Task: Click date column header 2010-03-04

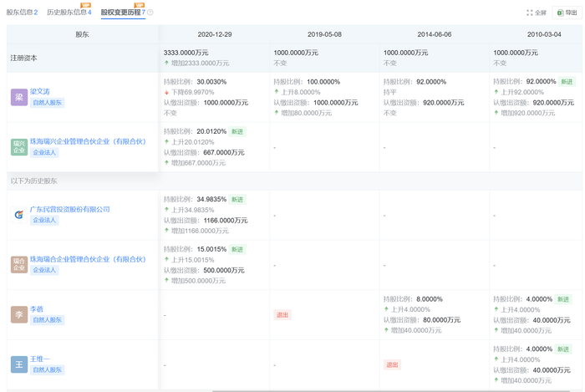Action: [x=544, y=34]
